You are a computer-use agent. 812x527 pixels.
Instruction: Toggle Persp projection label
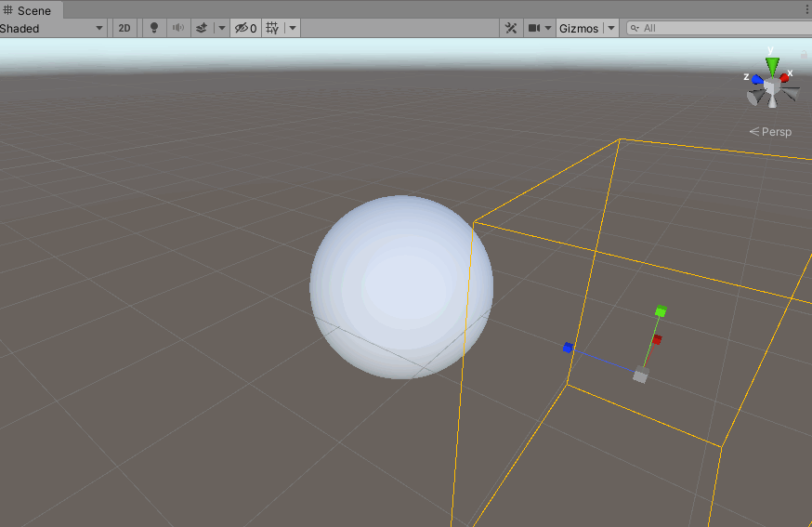tap(770, 132)
